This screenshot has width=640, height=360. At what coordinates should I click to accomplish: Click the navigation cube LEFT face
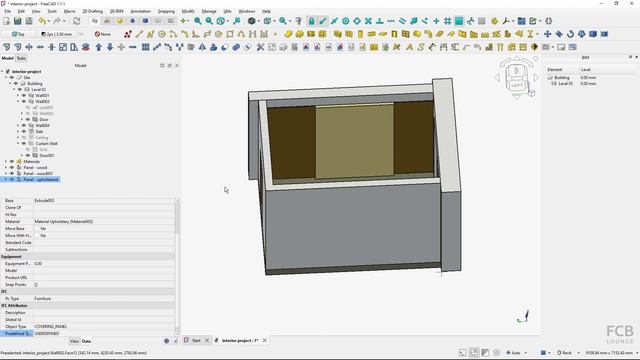517,85
